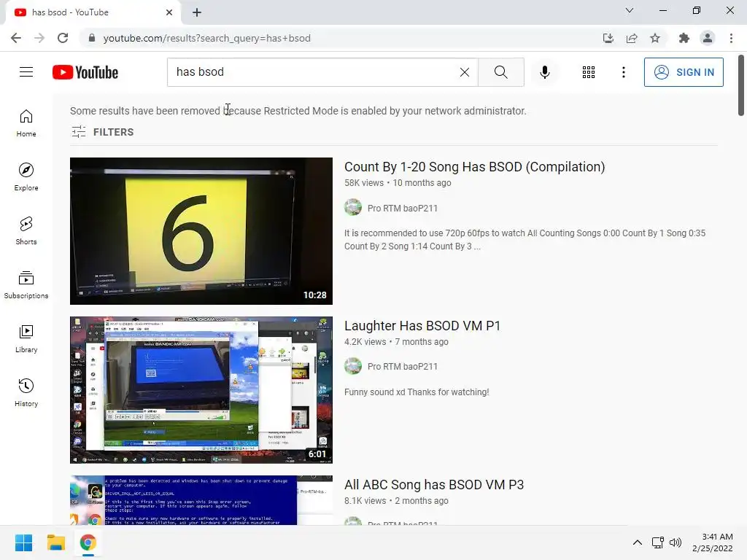Image resolution: width=747 pixels, height=560 pixels.
Task: Open History in sidebar
Action: [26, 392]
